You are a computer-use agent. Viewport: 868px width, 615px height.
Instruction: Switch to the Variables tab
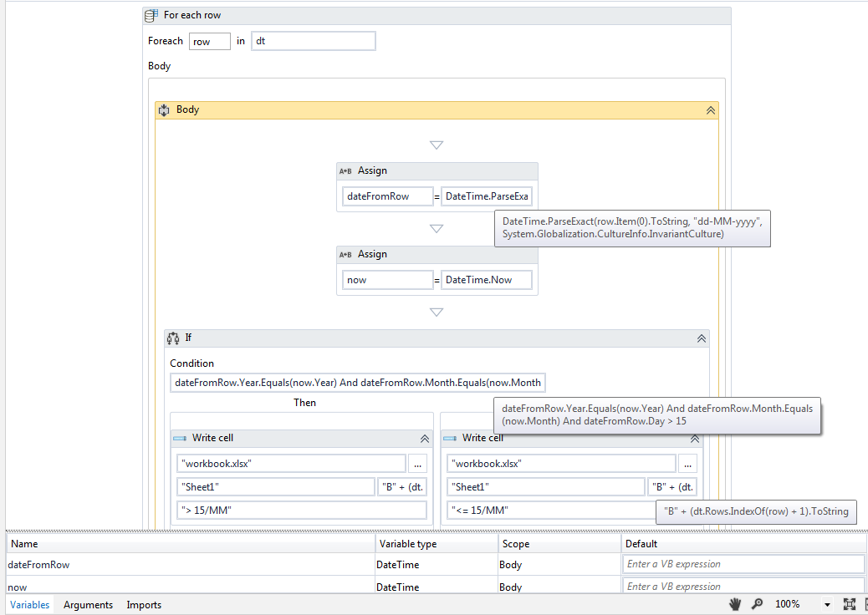click(x=30, y=604)
